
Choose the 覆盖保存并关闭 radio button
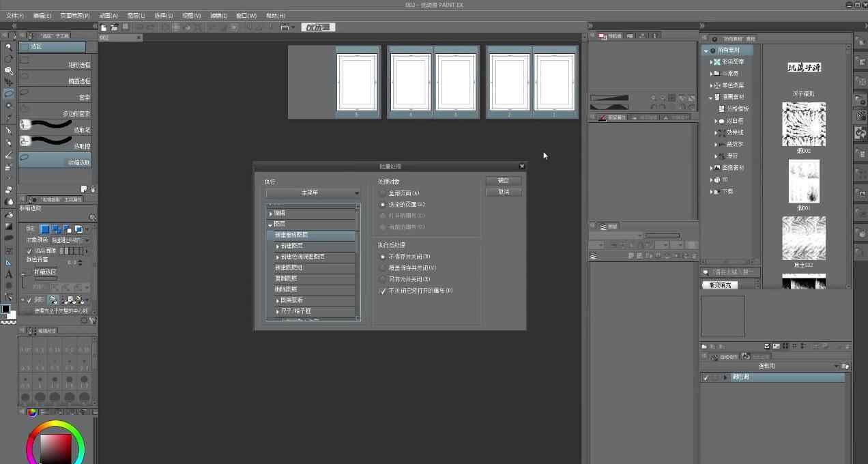tap(383, 268)
